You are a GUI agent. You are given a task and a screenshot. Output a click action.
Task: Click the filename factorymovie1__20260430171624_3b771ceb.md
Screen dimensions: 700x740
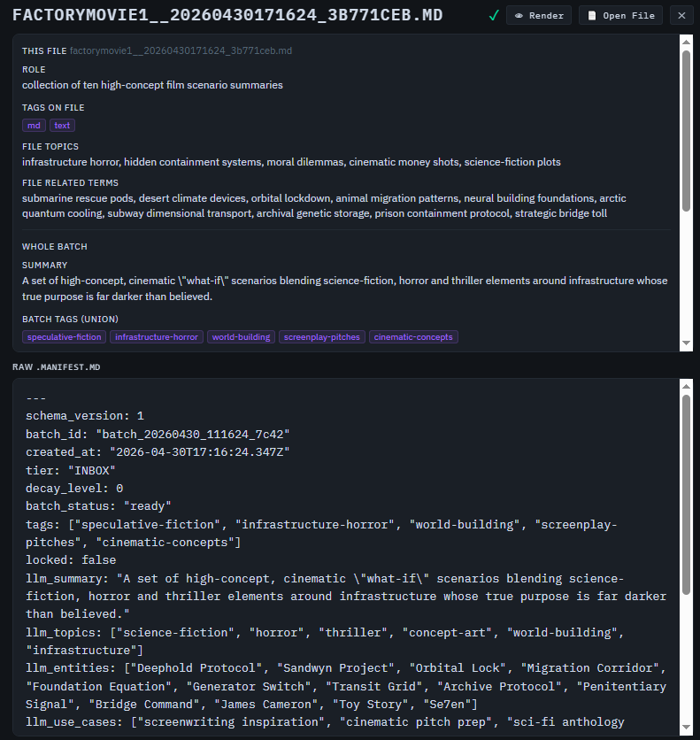click(x=181, y=50)
